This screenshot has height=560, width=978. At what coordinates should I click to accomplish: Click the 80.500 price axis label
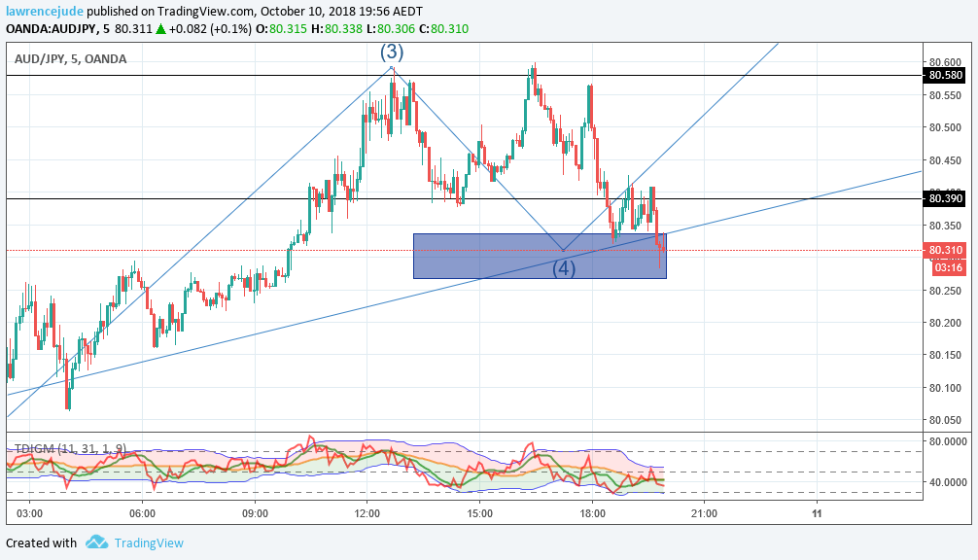coord(945,127)
